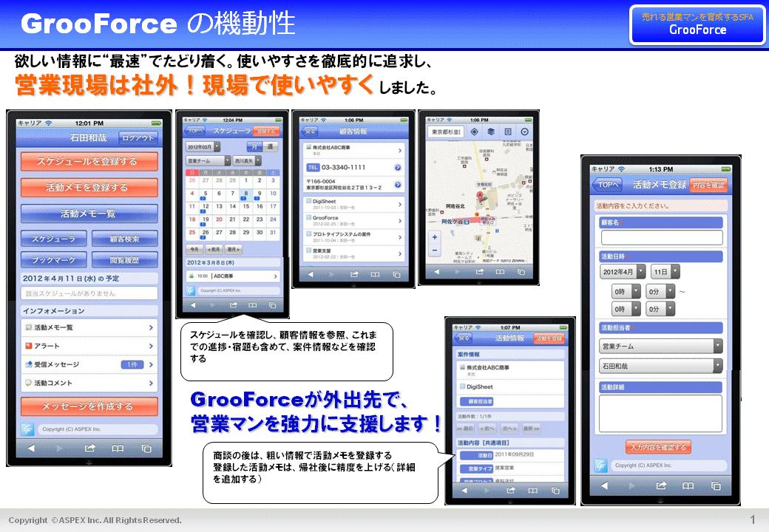Switch the scheduler to 週 view
The image size is (769, 532).
[270, 146]
